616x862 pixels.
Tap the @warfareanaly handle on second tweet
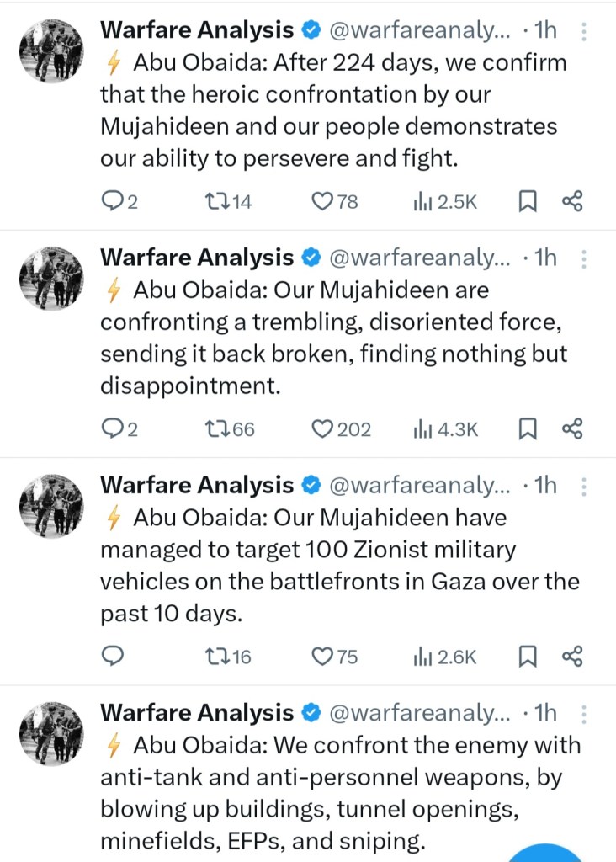418,258
